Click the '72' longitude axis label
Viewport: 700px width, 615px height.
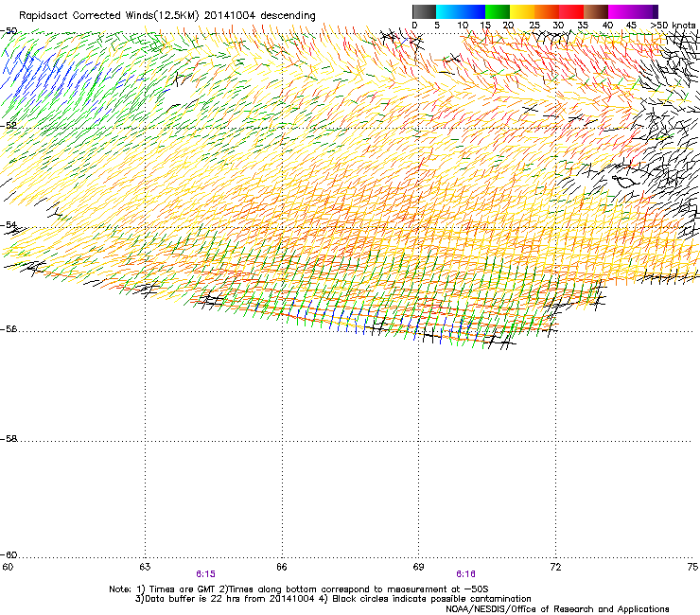(556, 567)
